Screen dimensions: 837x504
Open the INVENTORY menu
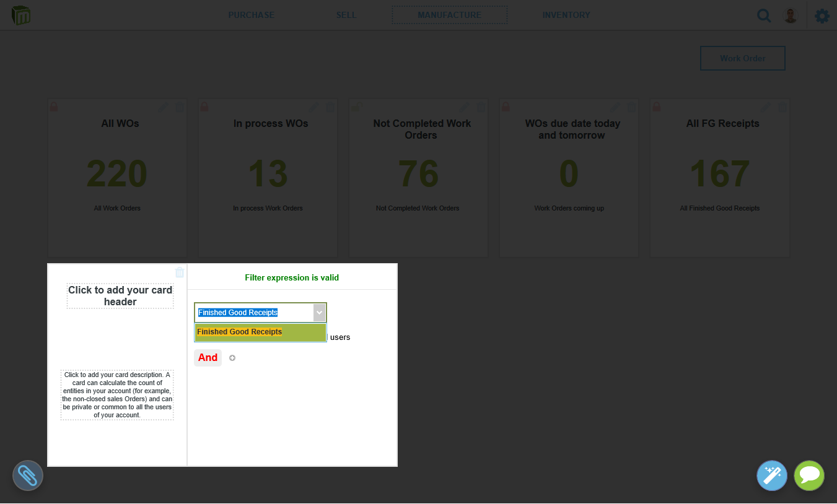tap(566, 15)
